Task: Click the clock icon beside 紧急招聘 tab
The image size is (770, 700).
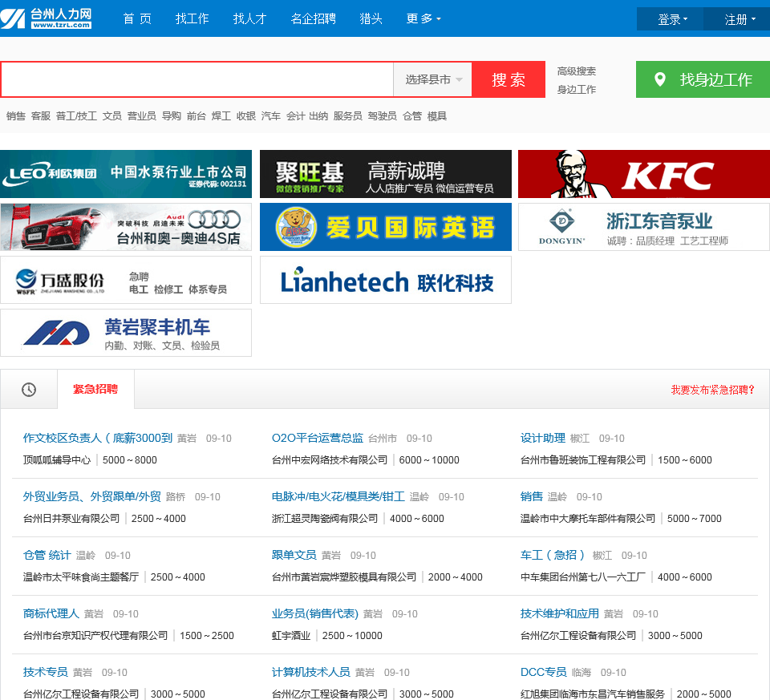Action: point(29,390)
